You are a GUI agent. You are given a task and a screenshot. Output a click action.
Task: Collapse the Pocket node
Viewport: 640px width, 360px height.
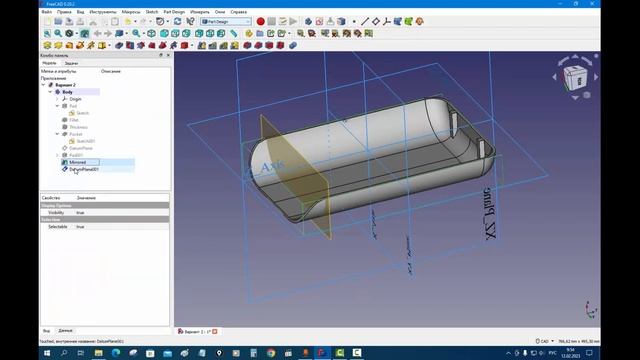57,134
